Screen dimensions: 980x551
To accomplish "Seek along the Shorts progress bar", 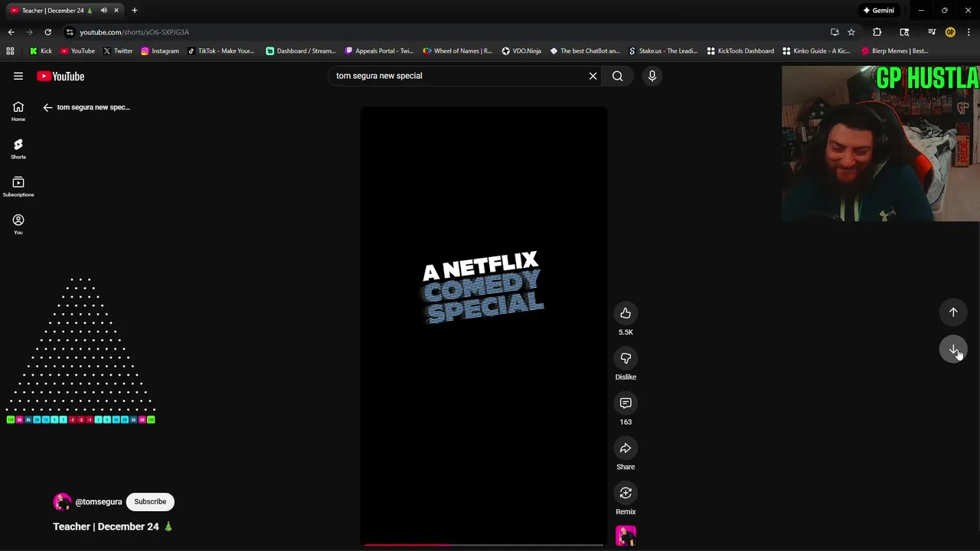I will pyautogui.click(x=484, y=545).
